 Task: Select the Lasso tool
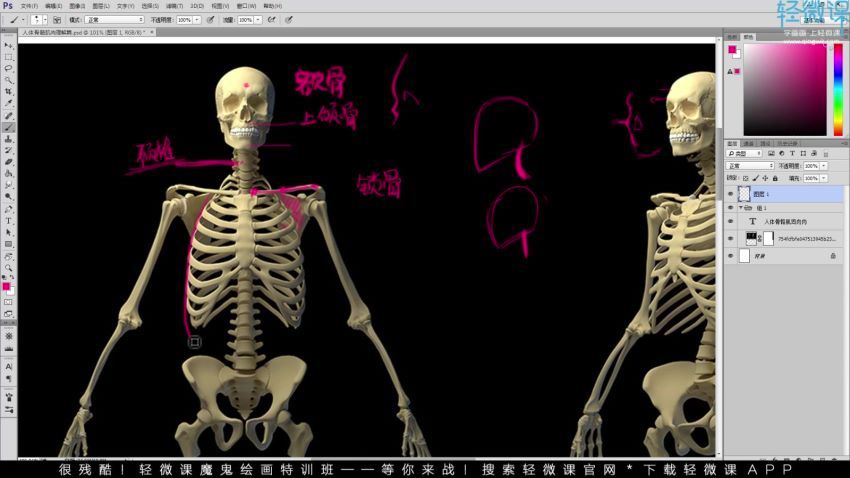pyautogui.click(x=8, y=69)
